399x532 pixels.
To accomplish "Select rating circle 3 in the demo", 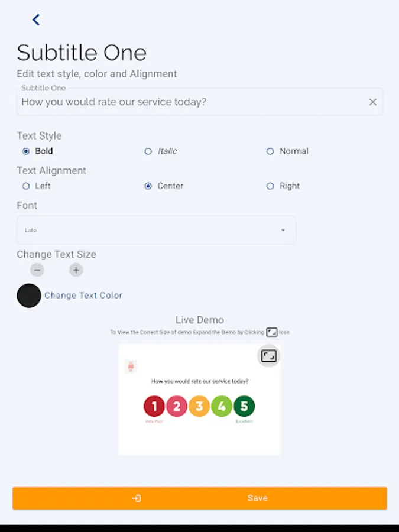I will [x=199, y=406].
